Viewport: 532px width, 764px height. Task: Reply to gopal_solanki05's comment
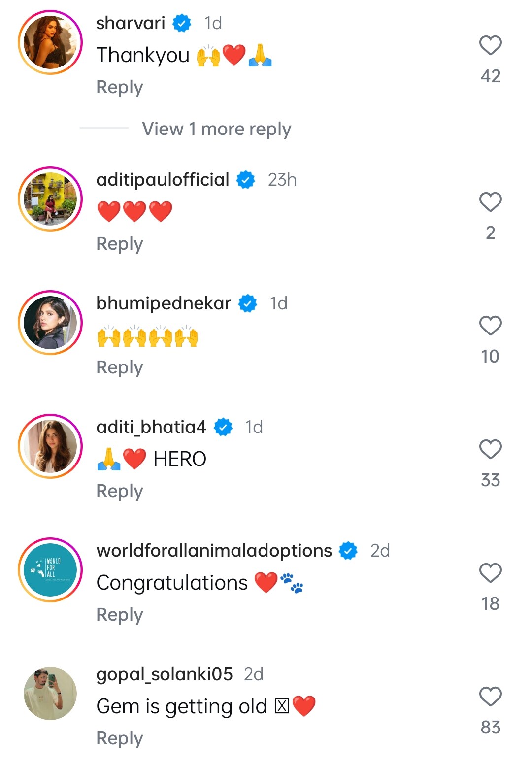pos(120,738)
